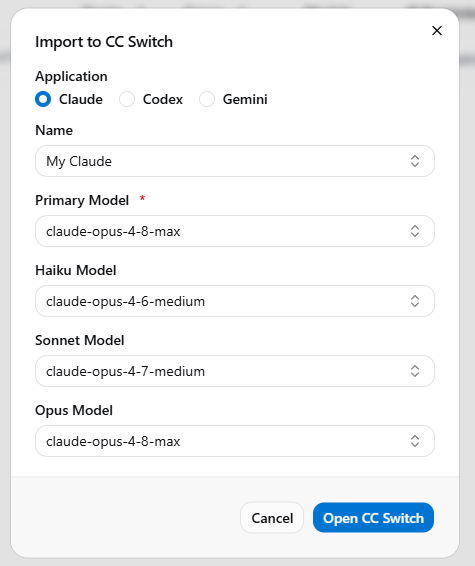Click the Claude application label text
This screenshot has width=475, height=566.
tap(81, 99)
